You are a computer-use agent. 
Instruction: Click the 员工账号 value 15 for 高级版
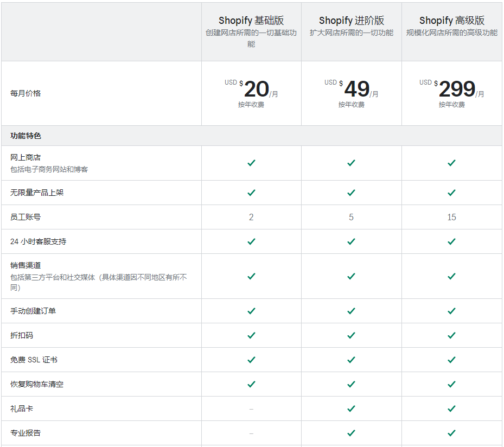451,217
